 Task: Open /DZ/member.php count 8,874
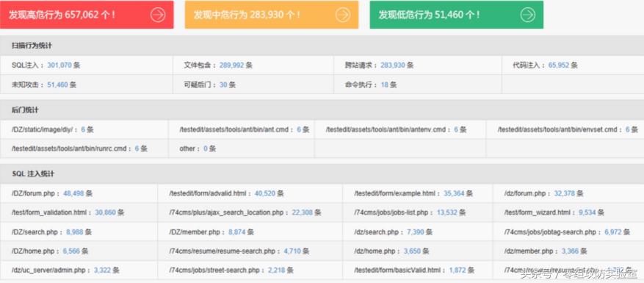pos(237,232)
